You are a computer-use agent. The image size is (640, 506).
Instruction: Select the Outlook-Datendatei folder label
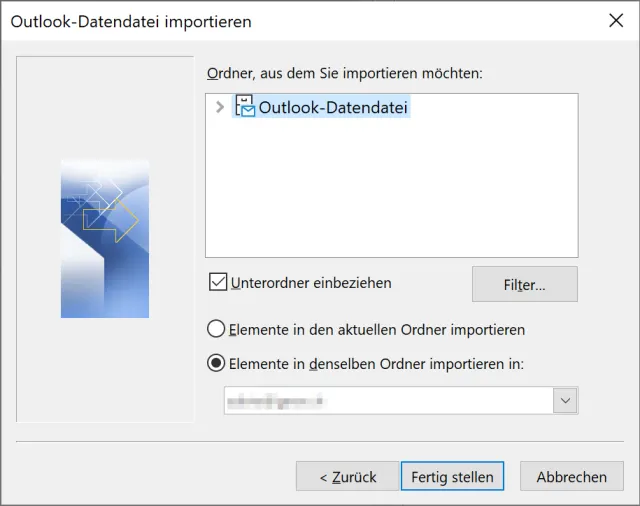click(333, 107)
